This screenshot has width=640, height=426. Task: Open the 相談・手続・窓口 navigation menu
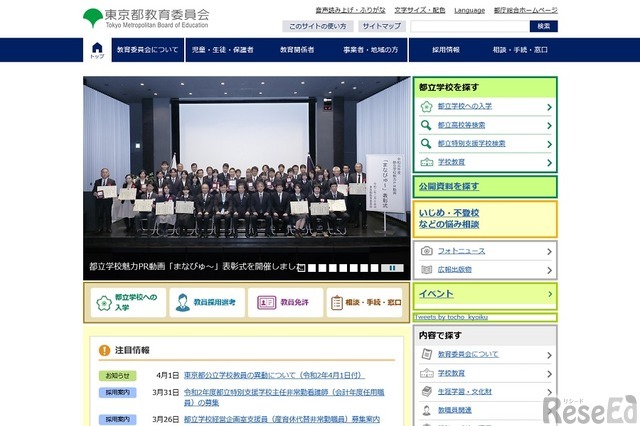click(x=520, y=50)
